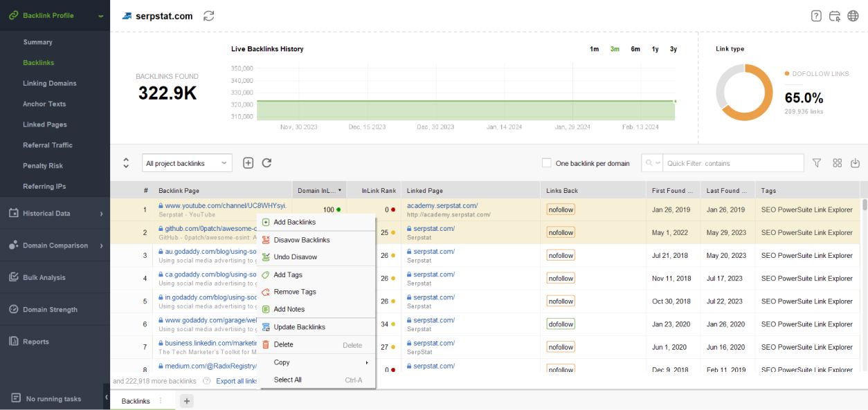This screenshot has width=868, height=410.
Task: Open Referral Traffic in the sidebar
Action: [x=48, y=145]
